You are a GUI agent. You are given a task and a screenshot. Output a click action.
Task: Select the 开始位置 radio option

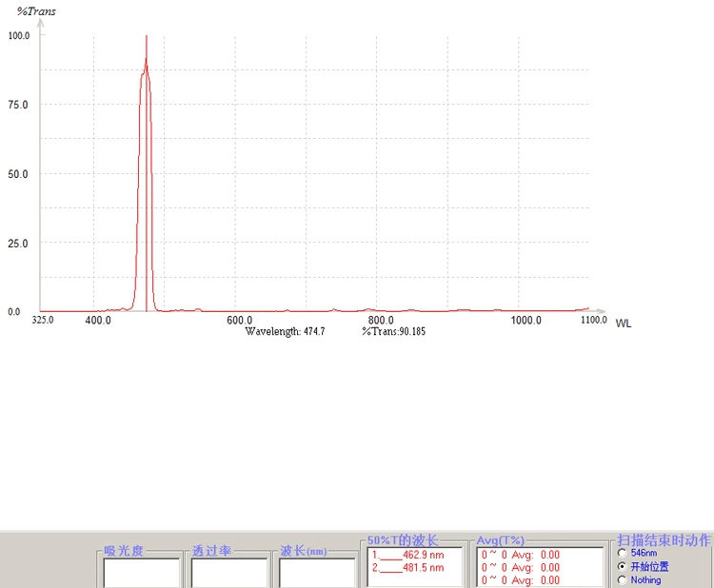point(622,566)
